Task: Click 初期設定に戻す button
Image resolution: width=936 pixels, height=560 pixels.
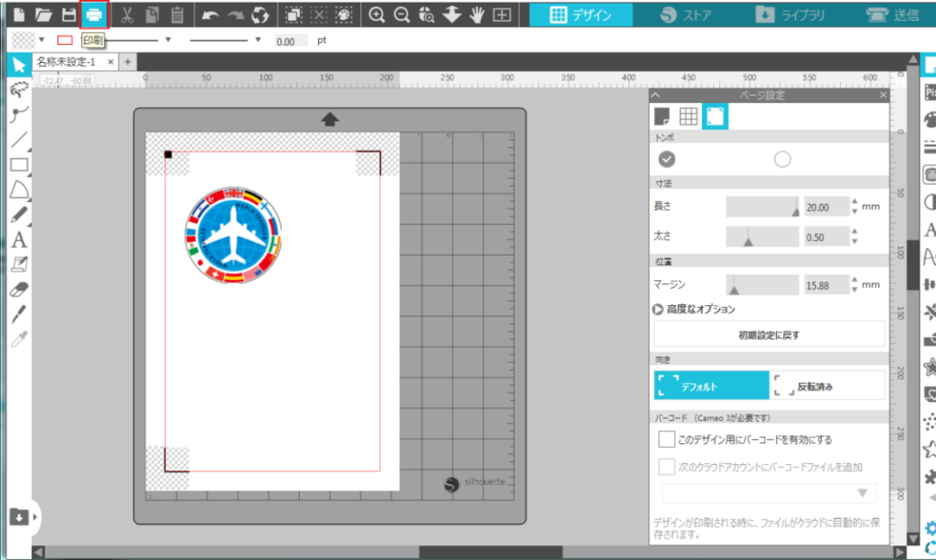Action: point(769,334)
